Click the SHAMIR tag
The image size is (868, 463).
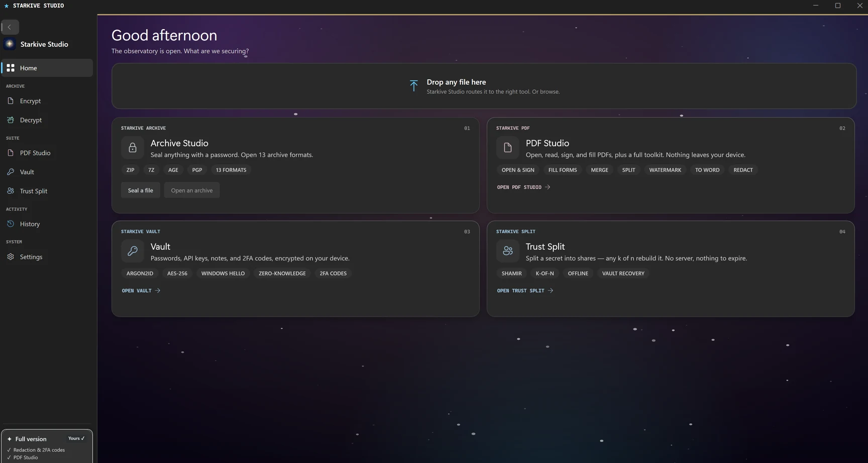(512, 273)
